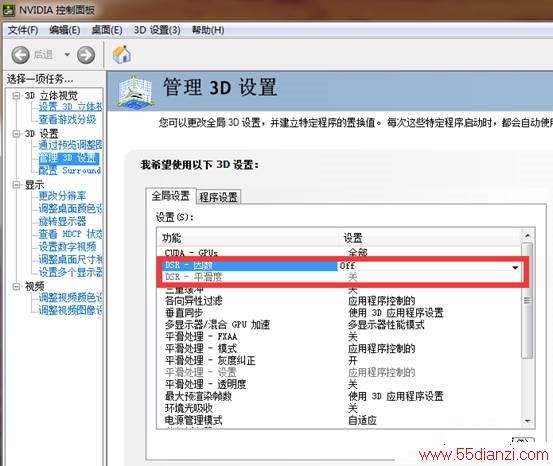553x466 pixels.
Task: Switch to 全局设置 tab
Action: (171, 196)
